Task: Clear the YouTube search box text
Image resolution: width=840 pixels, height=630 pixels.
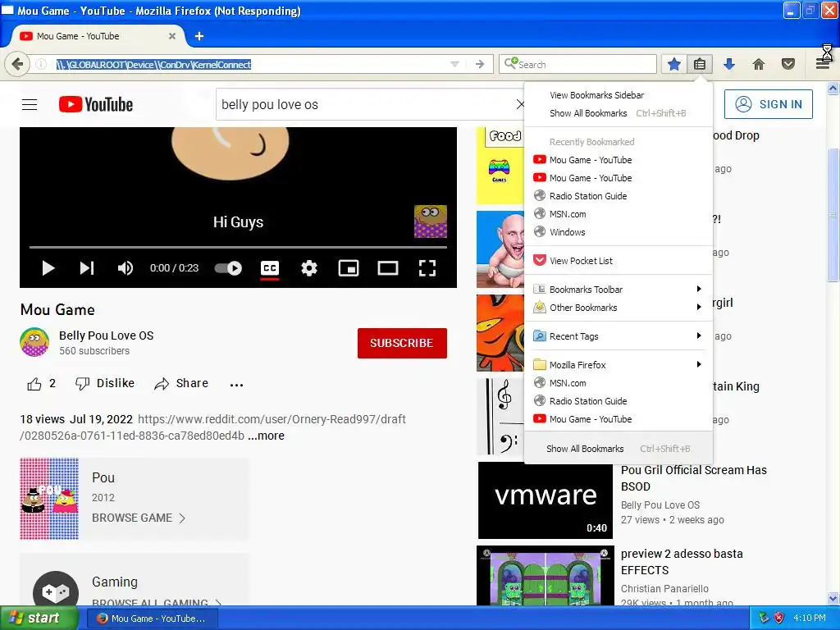Action: pos(519,104)
